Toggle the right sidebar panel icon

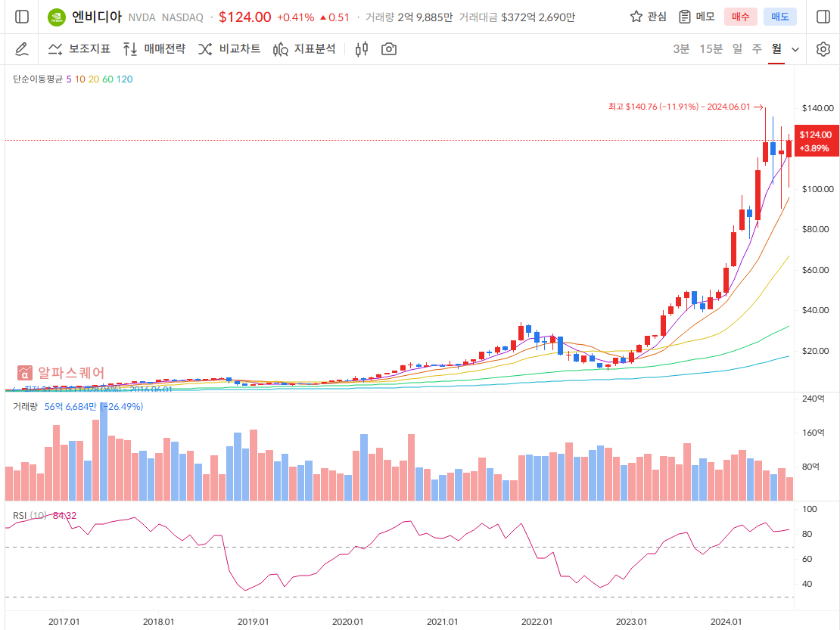(x=823, y=17)
